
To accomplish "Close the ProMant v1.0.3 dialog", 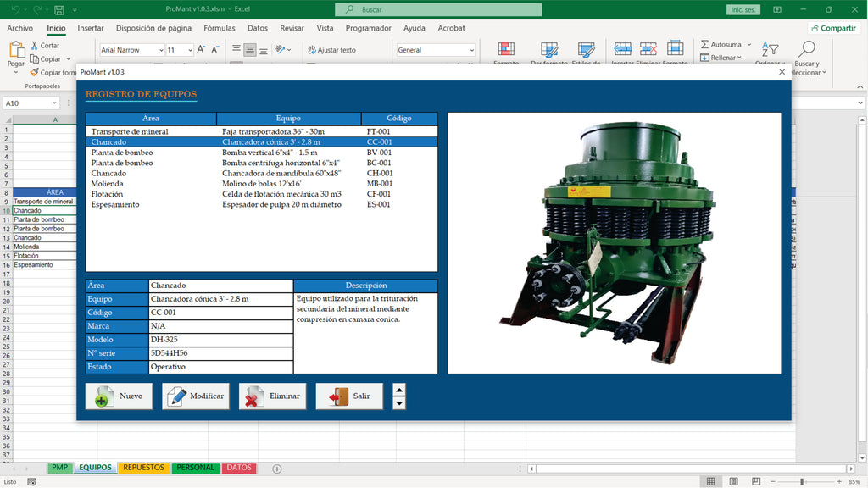I will coord(782,72).
